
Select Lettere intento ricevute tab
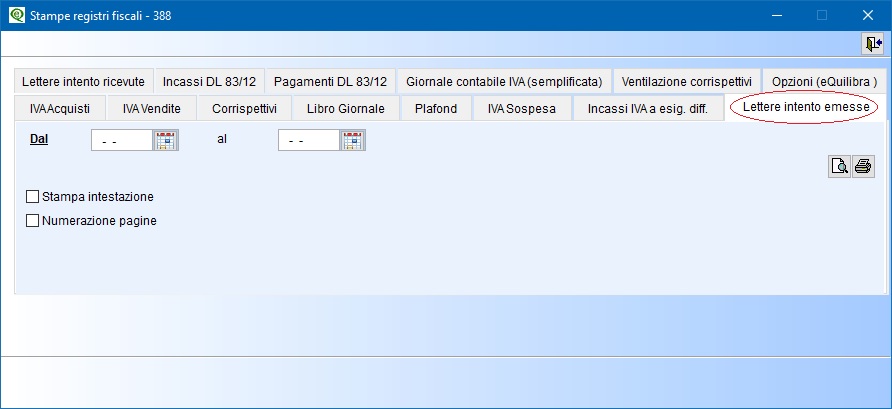[x=83, y=81]
